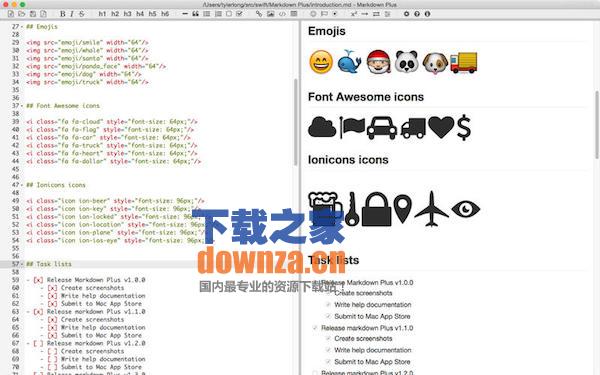
Task: Click the whale emoji in the preview
Action: pyautogui.click(x=349, y=61)
